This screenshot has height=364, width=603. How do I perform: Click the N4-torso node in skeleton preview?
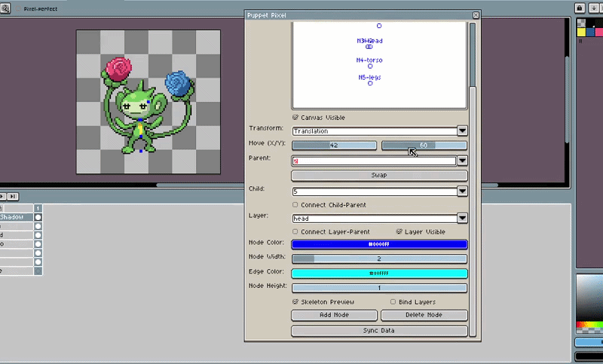[x=370, y=66]
